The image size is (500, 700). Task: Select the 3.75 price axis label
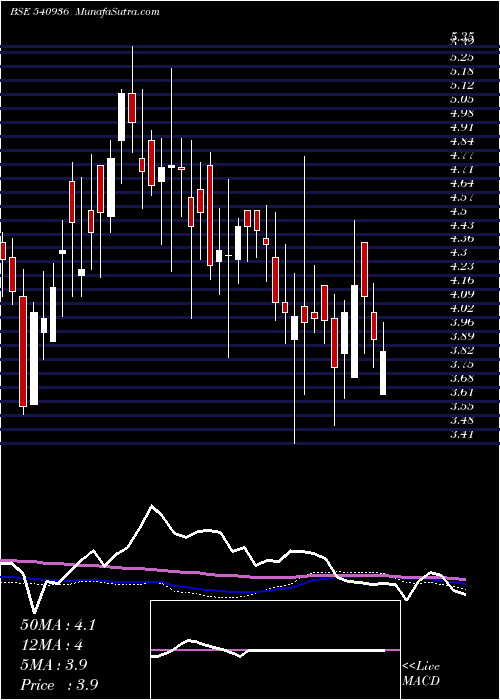point(462,364)
